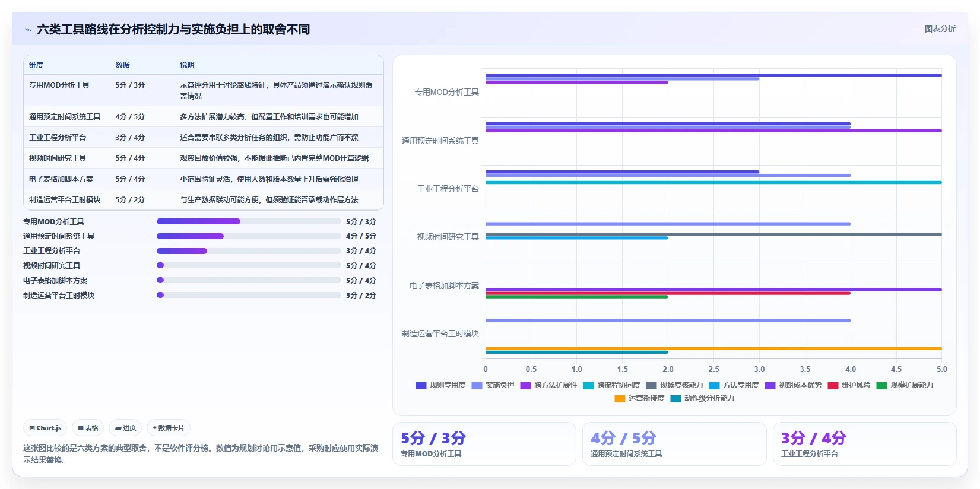The height and width of the screenshot is (489, 980).
Task: Select the 专用MOD分析工具 table row name
Action: [59, 85]
